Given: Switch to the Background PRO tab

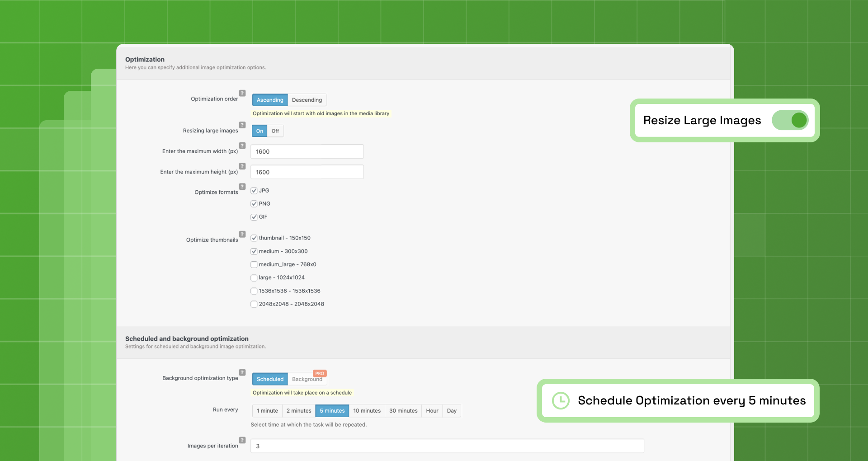Looking at the screenshot, I should (x=308, y=379).
